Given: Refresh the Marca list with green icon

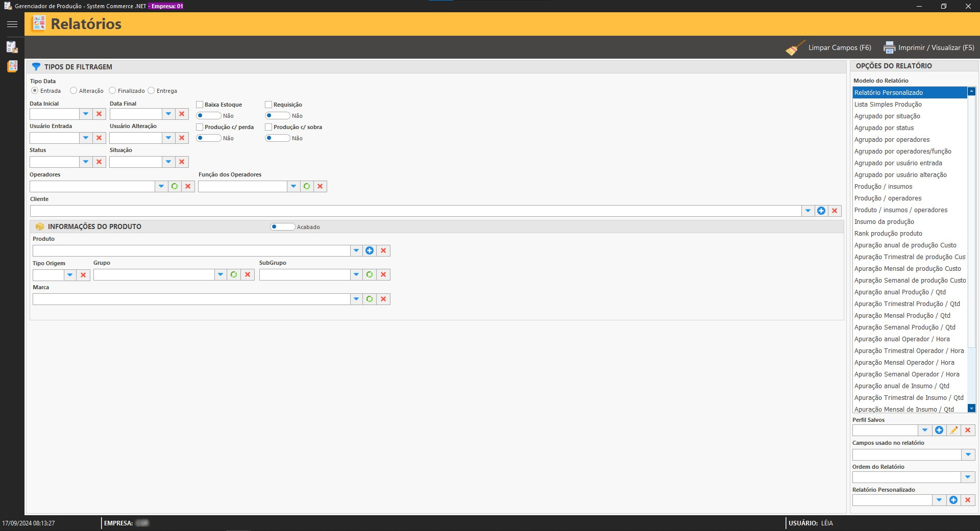Looking at the screenshot, I should pyautogui.click(x=370, y=299).
